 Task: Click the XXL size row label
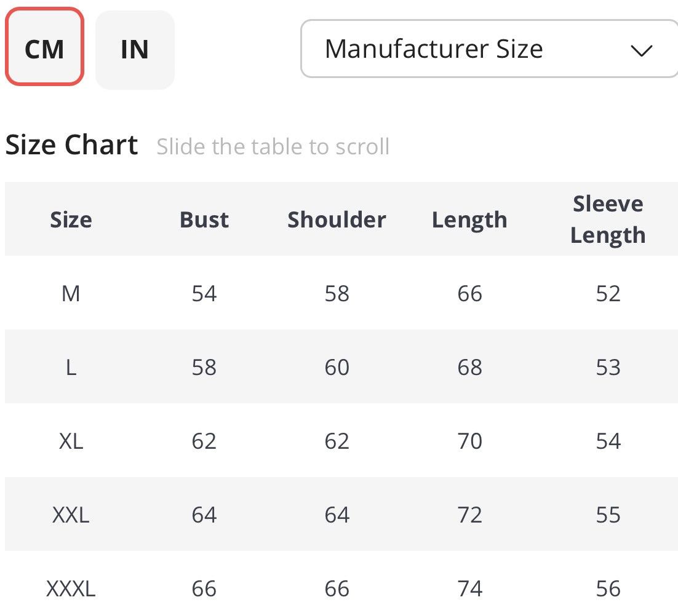[71, 515]
